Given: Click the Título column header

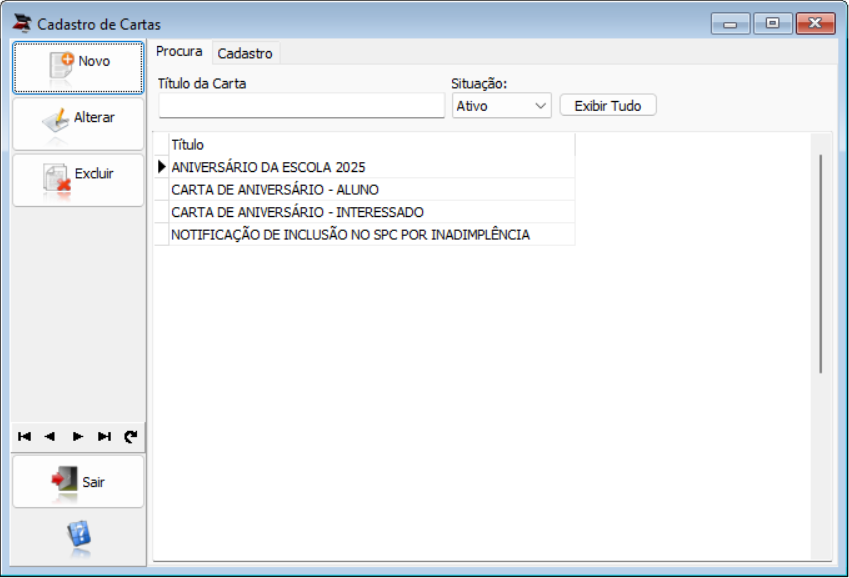Looking at the screenshot, I should tap(371, 145).
